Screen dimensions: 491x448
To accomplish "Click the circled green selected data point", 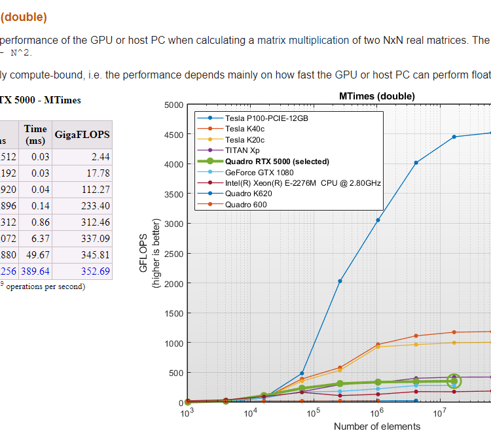I will coord(454,381).
